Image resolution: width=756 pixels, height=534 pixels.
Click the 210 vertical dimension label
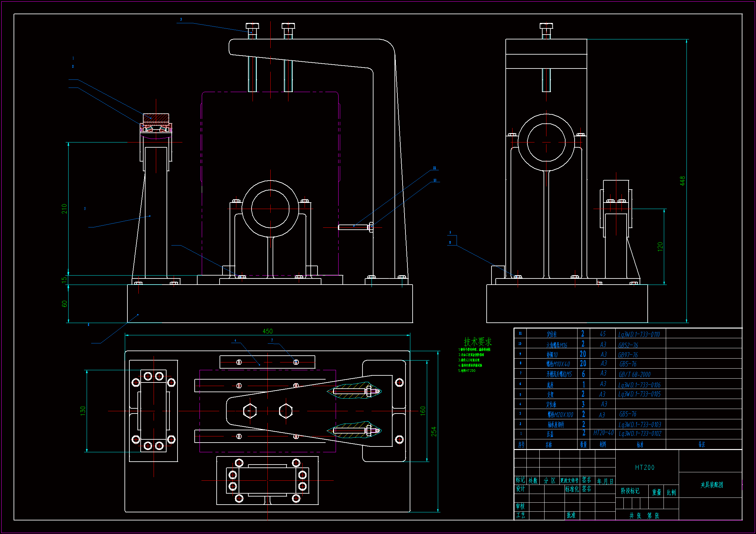pos(64,209)
